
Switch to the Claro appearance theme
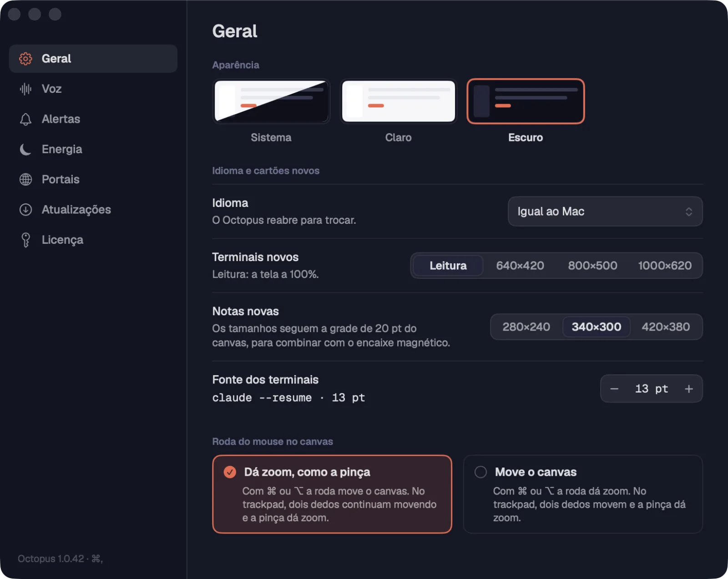point(399,101)
